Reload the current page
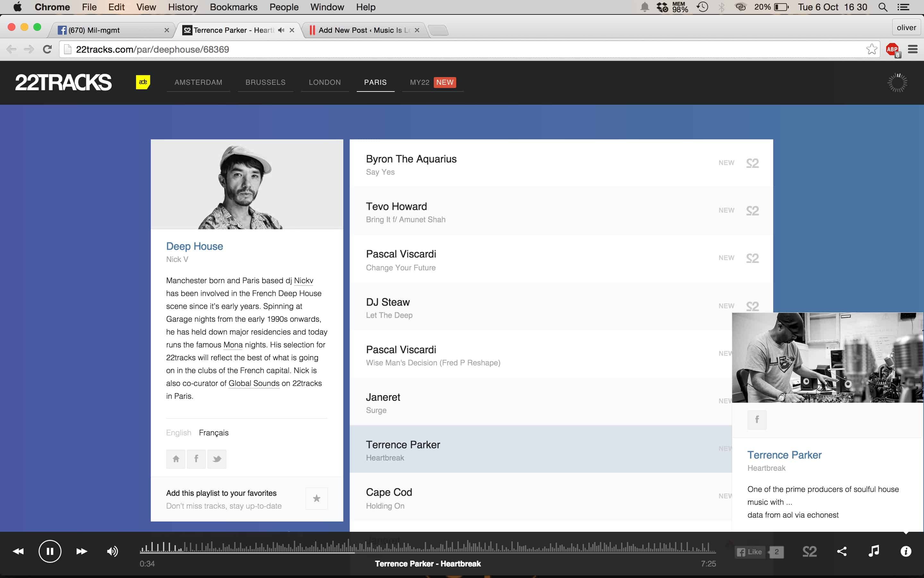Image resolution: width=924 pixels, height=578 pixels. pos(47,49)
